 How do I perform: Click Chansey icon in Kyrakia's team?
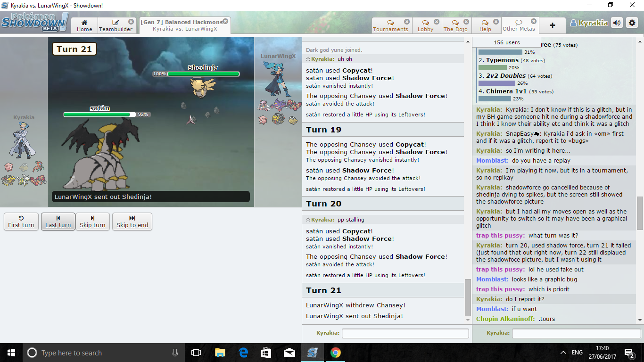point(8,167)
